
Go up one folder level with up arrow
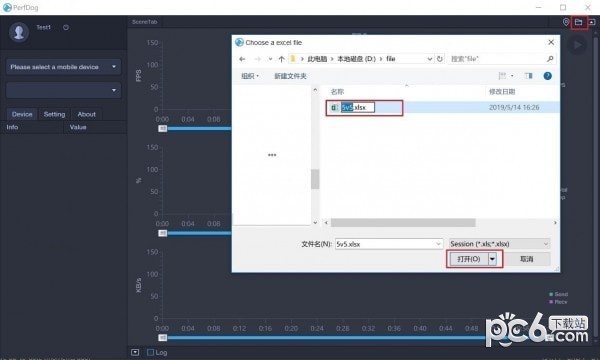coord(282,59)
